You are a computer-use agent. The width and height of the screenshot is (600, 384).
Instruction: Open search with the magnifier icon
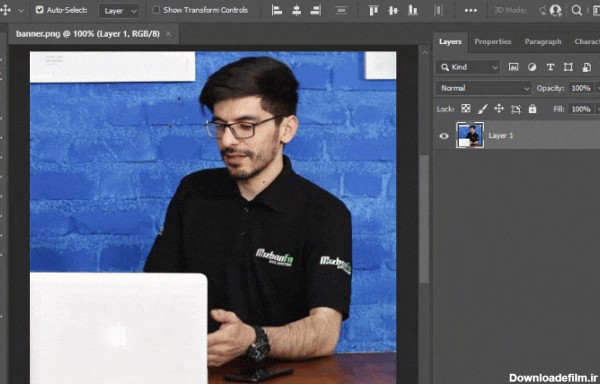(576, 10)
